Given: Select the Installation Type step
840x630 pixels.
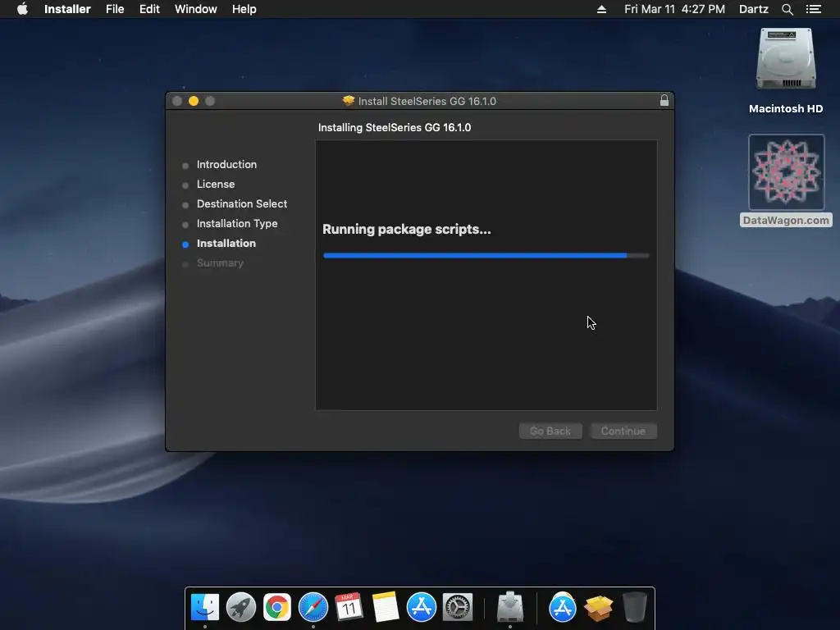Looking at the screenshot, I should pyautogui.click(x=237, y=223).
